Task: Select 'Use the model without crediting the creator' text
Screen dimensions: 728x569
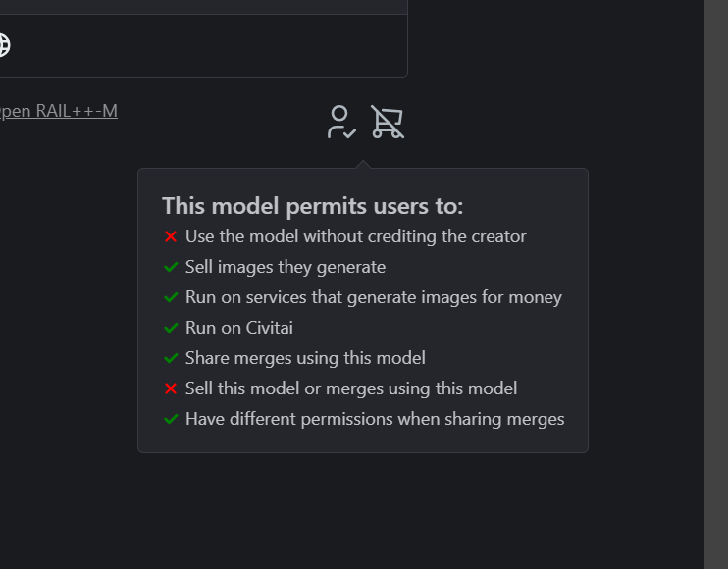Action: pyautogui.click(x=355, y=236)
